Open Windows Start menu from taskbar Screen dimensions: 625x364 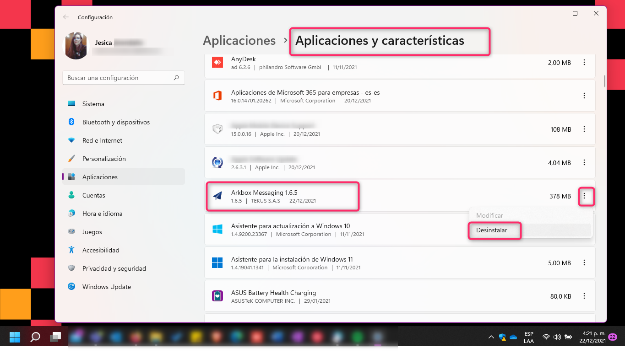click(15, 337)
